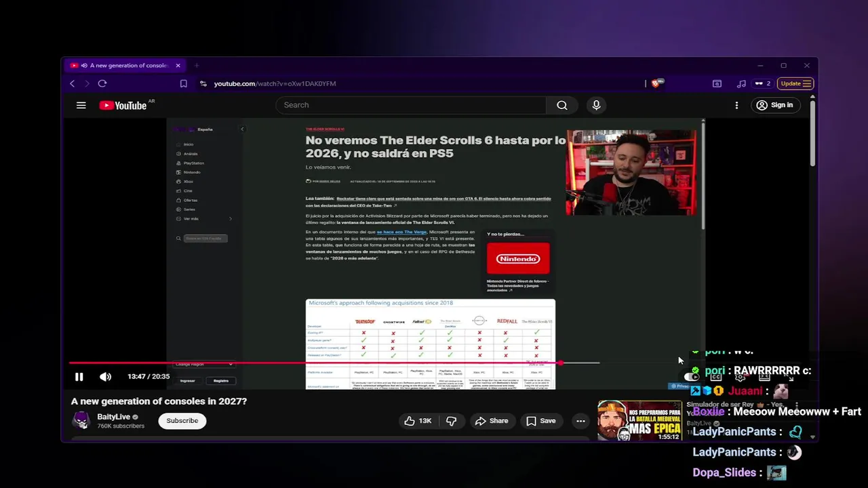Screen dimensions: 868x488
Task: Select the 'A new generation of consoles' tab
Action: point(125,66)
